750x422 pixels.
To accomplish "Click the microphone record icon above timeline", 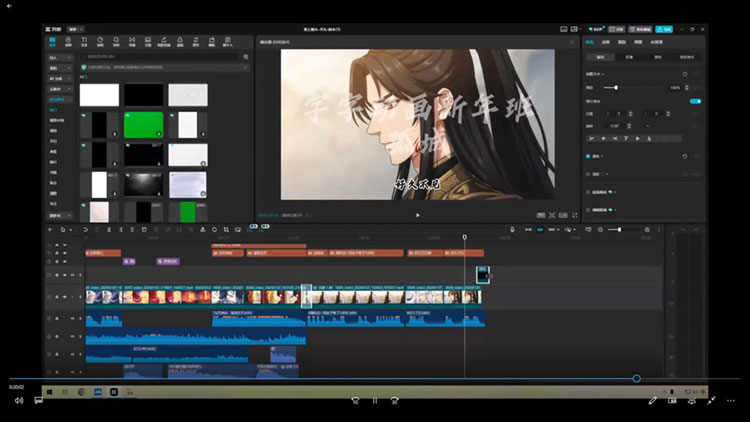I will pos(512,229).
